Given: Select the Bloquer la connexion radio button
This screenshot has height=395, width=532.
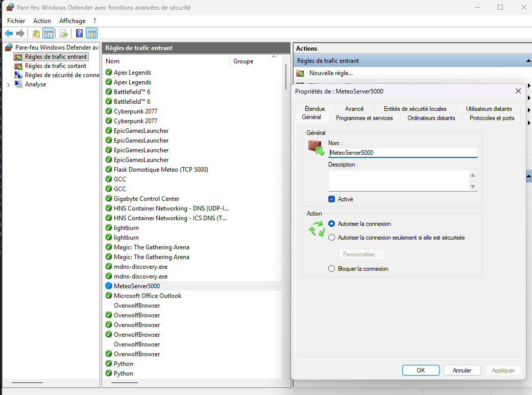Looking at the screenshot, I should pos(331,268).
